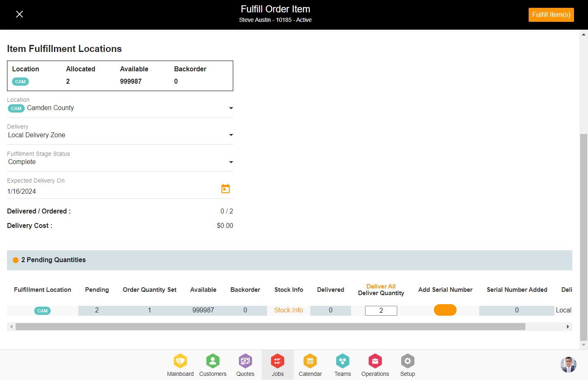Click the table's horizontal scrollbar right arrow

(568, 326)
